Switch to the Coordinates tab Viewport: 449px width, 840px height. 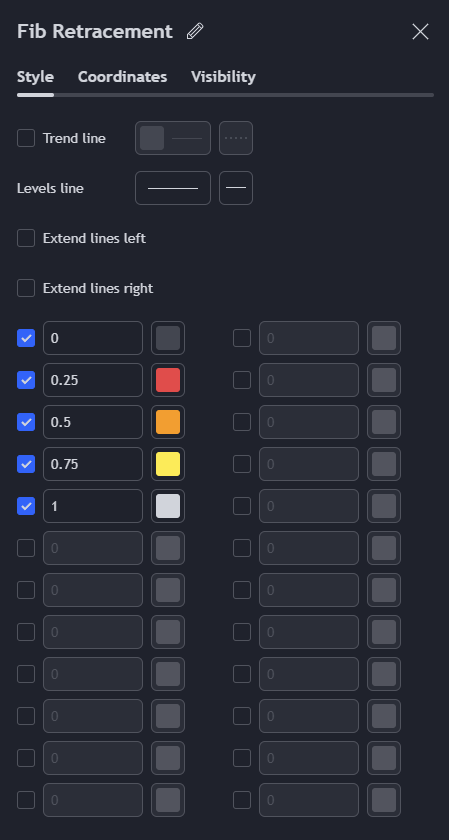[x=122, y=77]
